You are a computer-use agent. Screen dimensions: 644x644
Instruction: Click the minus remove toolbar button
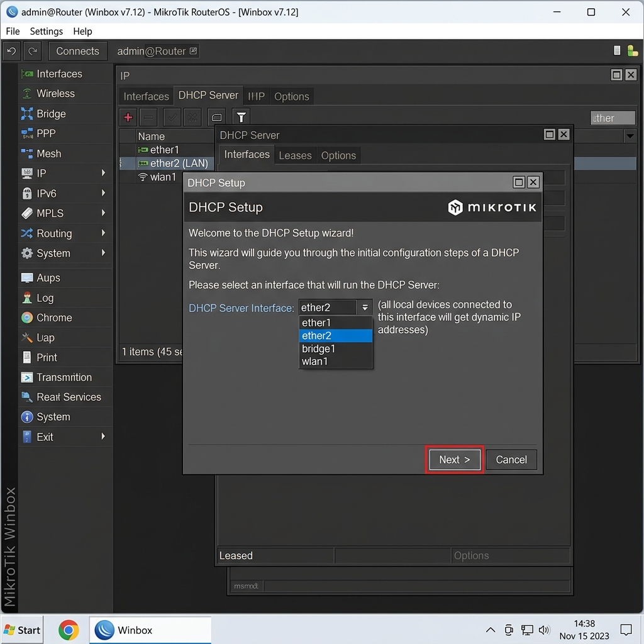pos(148,118)
